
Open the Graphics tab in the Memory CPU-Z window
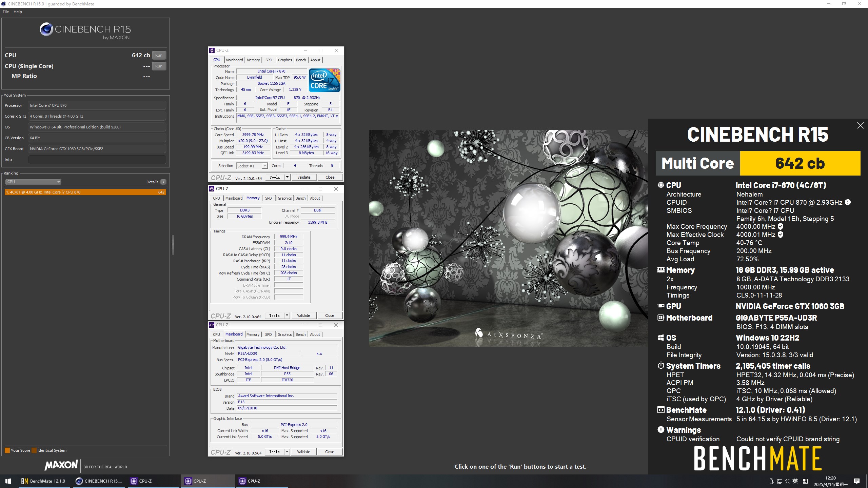pyautogui.click(x=284, y=198)
